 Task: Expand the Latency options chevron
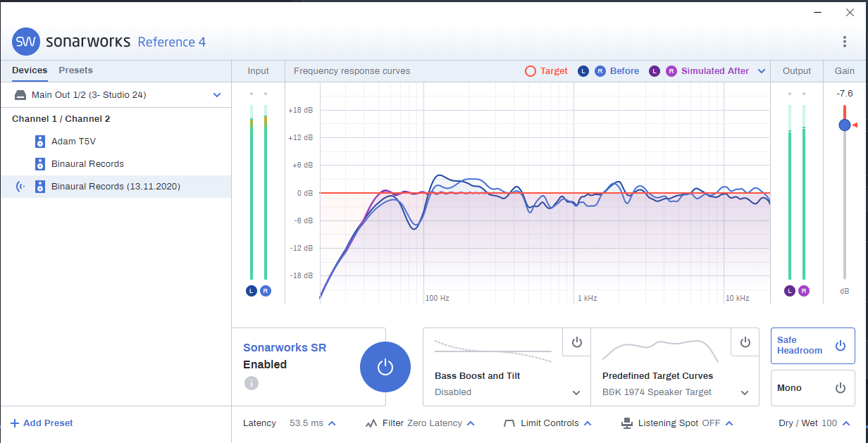(332, 423)
